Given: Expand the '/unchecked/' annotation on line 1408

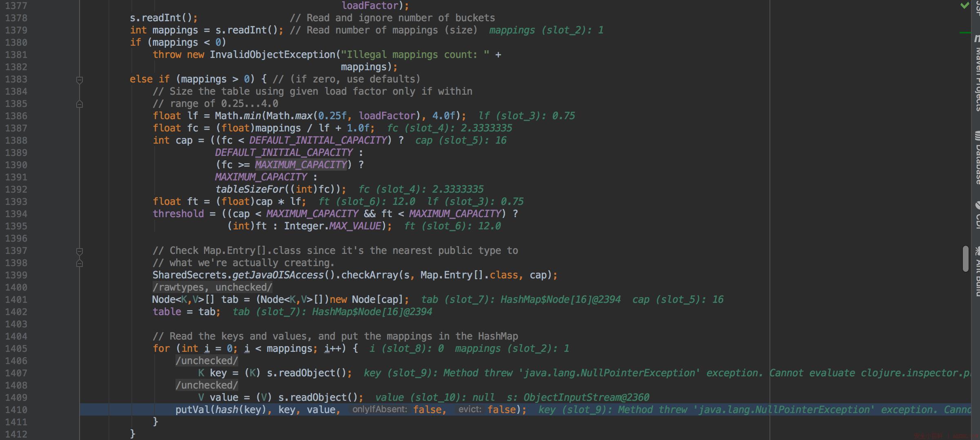Looking at the screenshot, I should [x=206, y=385].
